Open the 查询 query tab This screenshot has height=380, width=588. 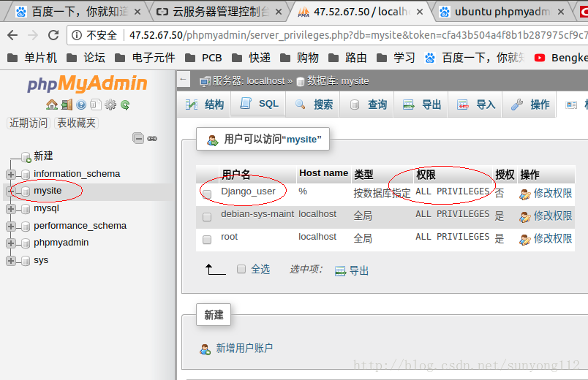[x=367, y=104]
